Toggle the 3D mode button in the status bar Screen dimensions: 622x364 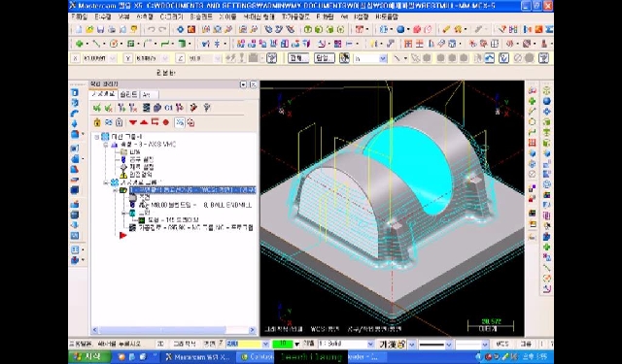tap(160, 344)
